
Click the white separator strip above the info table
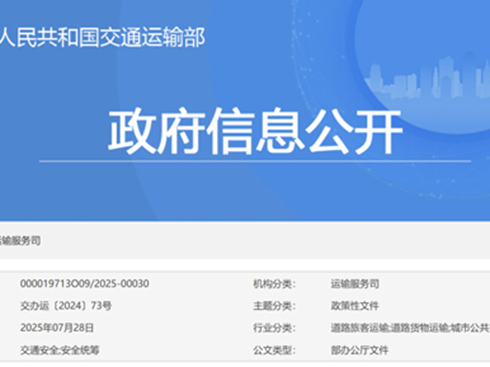pos(245,265)
